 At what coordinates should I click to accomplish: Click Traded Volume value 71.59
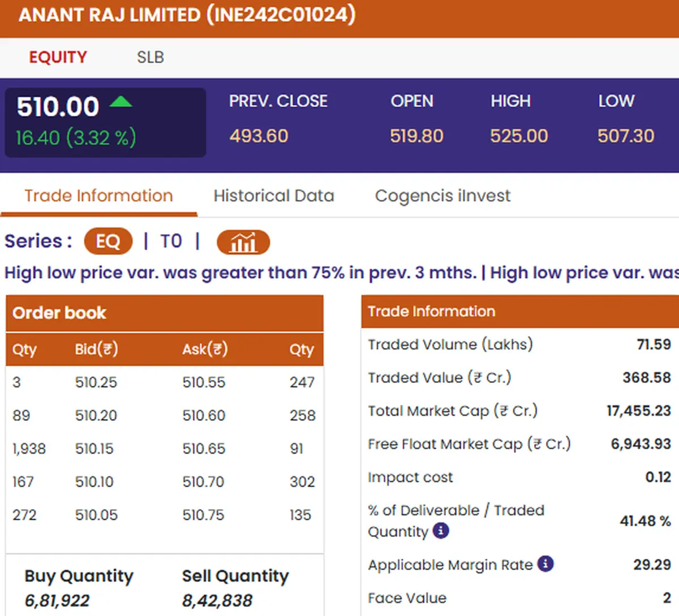pos(654,344)
